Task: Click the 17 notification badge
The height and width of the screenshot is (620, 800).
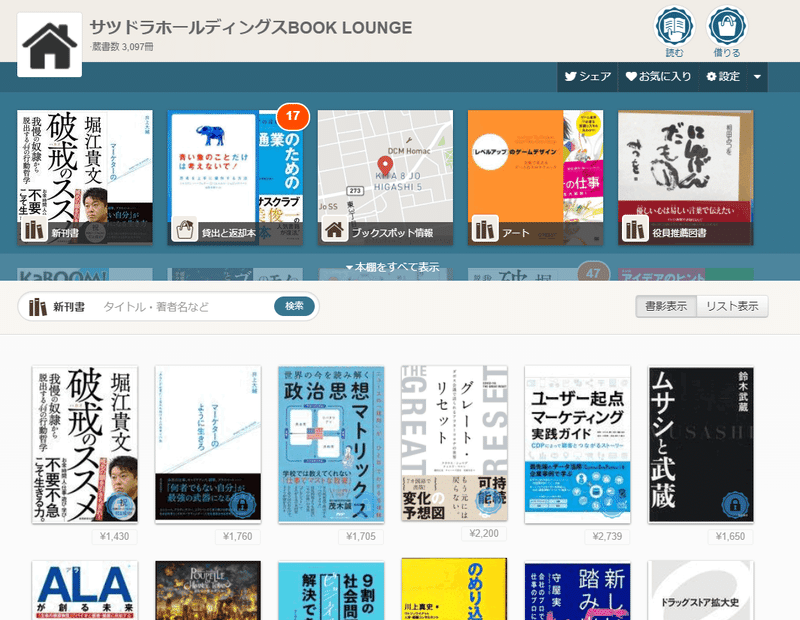Action: 293,116
